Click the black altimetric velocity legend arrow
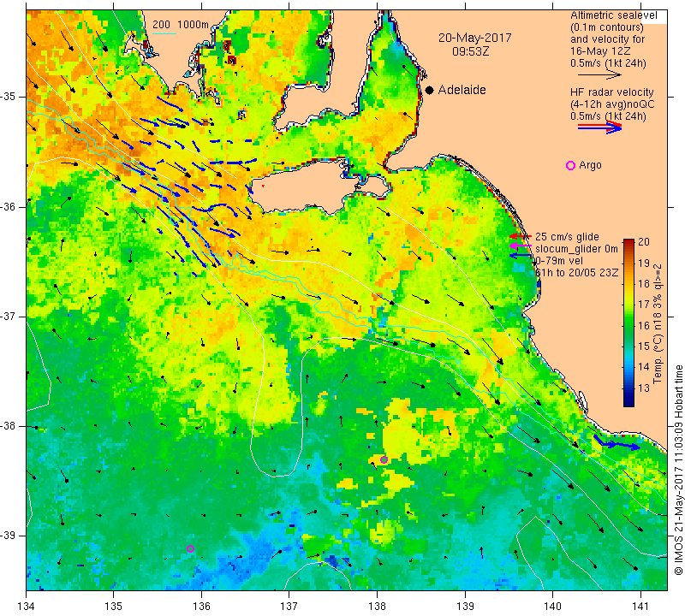685x616 pixels. (x=599, y=75)
